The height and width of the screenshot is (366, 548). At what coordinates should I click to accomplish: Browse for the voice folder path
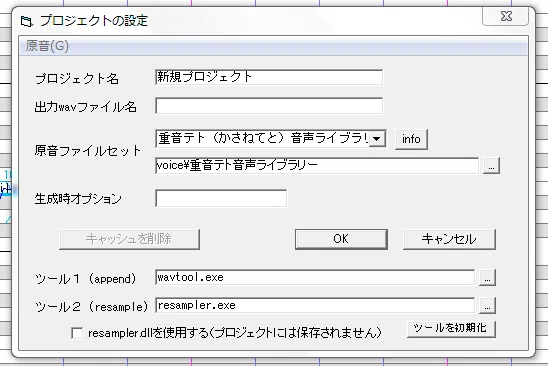[491, 166]
